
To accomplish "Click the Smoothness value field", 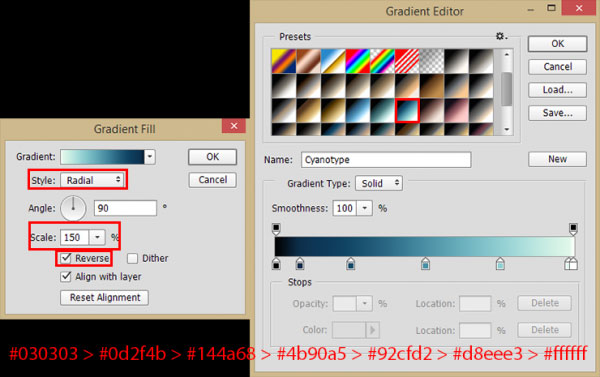I will click(x=345, y=208).
